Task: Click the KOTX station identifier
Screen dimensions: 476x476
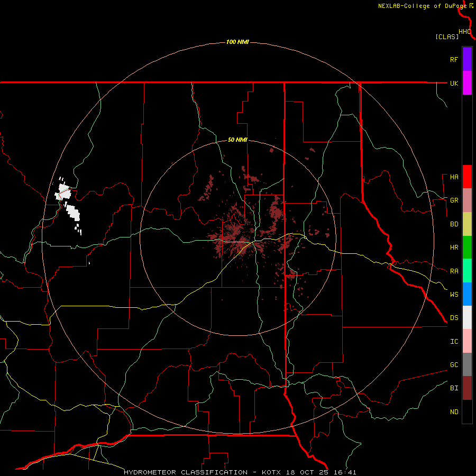Action: [x=272, y=472]
